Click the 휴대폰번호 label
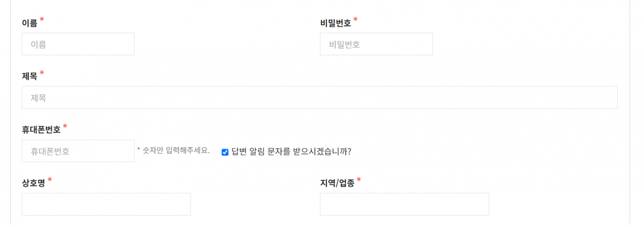Viewport: 644px width, 225px height. [41, 129]
